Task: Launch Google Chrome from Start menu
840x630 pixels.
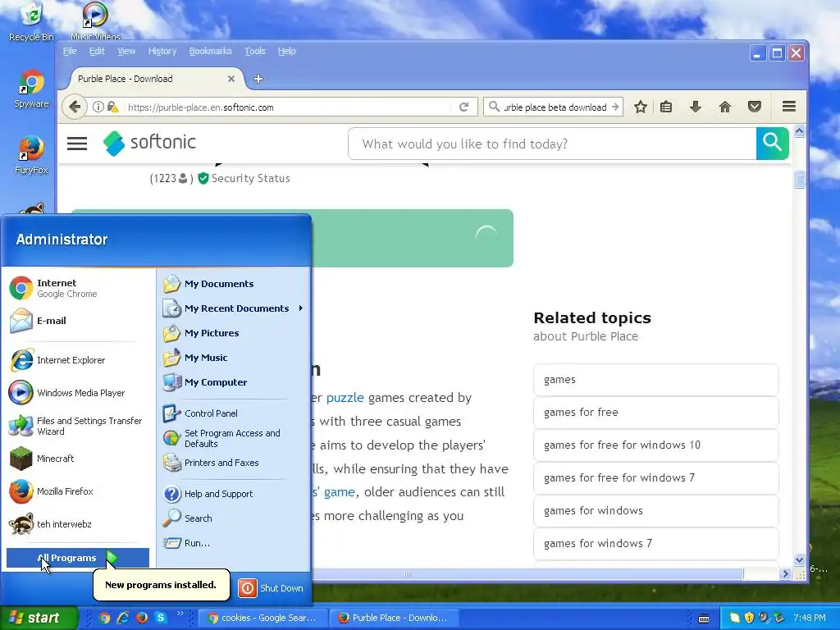Action: 79,288
